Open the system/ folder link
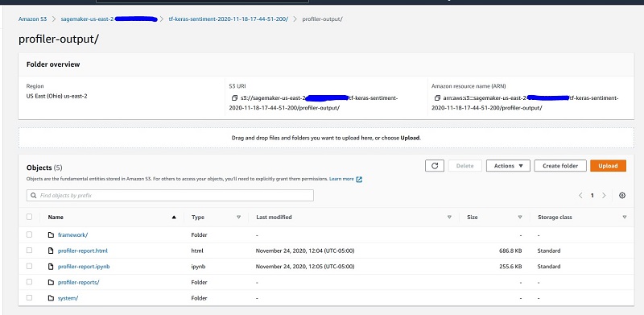Viewport: 644px width, 315px height. 68,298
